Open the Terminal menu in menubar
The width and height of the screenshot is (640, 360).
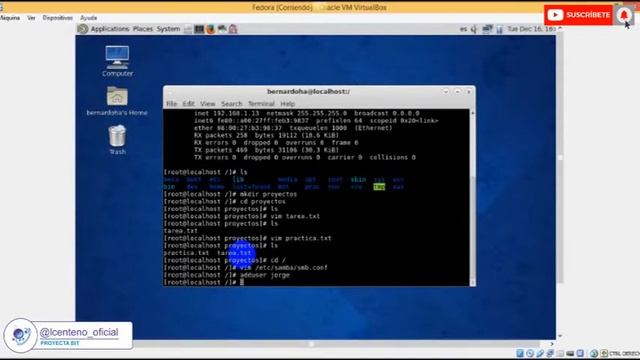point(261,104)
